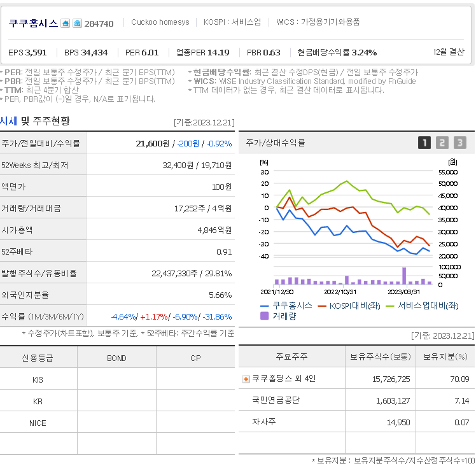Click the tall volume bar near 2023/03/31

click(x=404, y=276)
